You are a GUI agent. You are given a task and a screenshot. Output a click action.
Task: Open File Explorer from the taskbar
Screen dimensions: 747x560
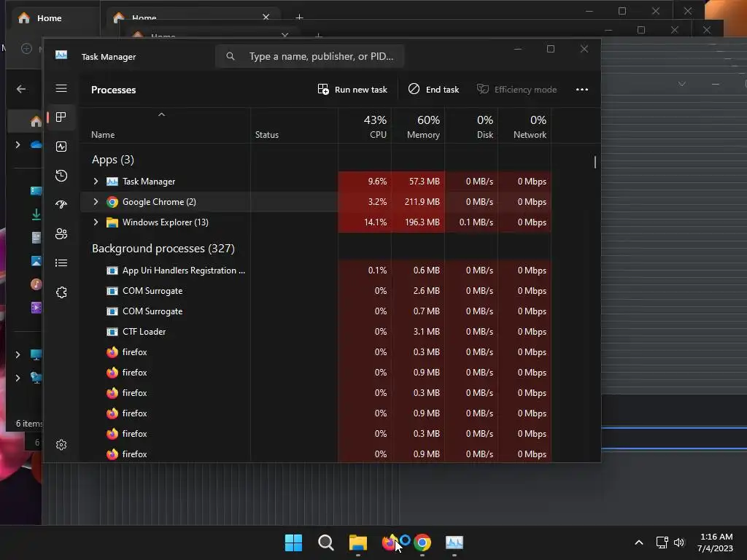click(357, 542)
